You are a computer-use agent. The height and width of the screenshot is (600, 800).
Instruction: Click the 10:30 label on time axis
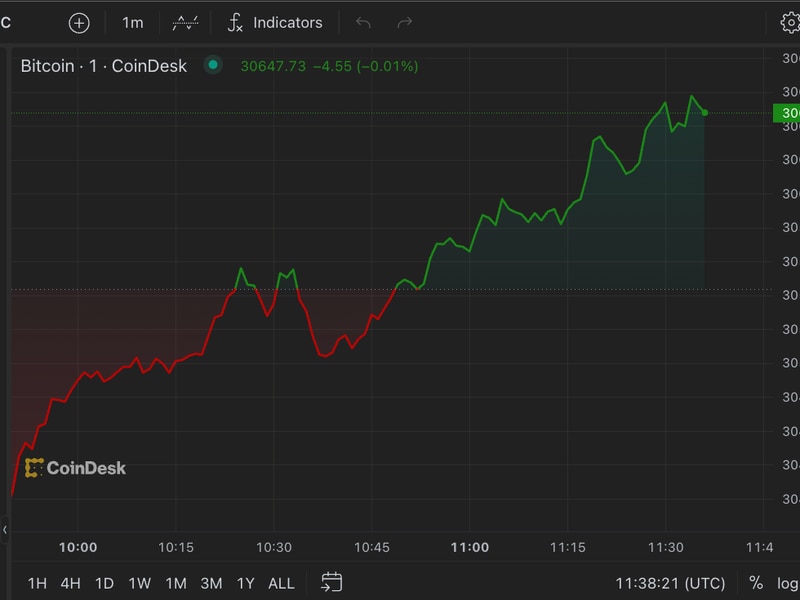(x=274, y=547)
